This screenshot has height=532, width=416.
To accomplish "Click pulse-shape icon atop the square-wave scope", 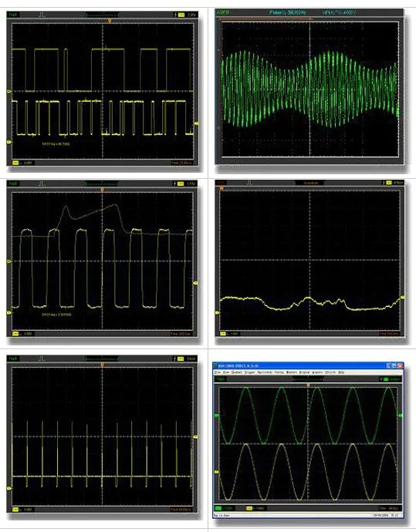I will tap(42, 184).
